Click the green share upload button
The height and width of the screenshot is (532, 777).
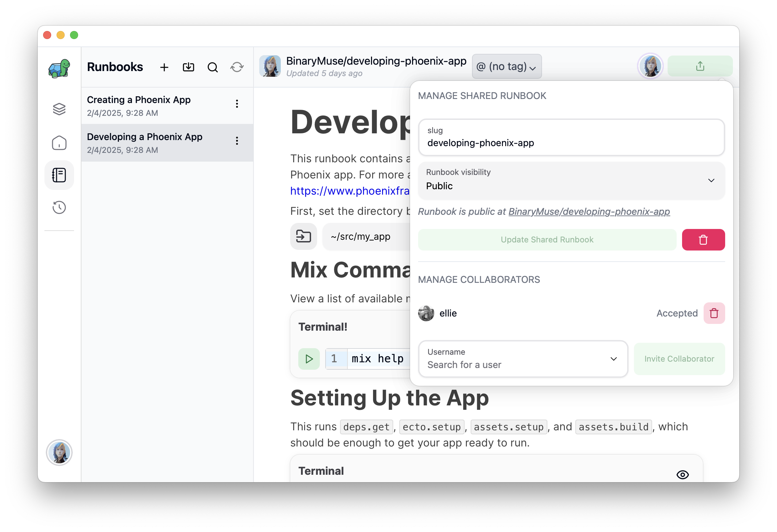point(700,66)
